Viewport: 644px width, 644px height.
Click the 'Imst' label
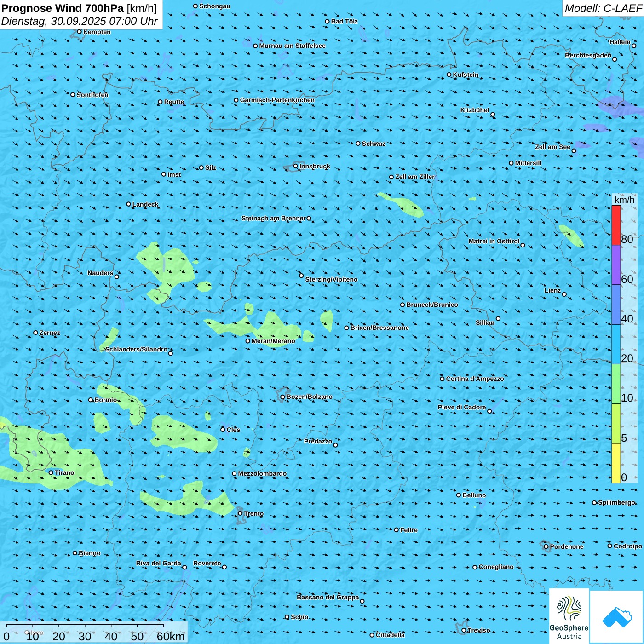[x=174, y=174]
